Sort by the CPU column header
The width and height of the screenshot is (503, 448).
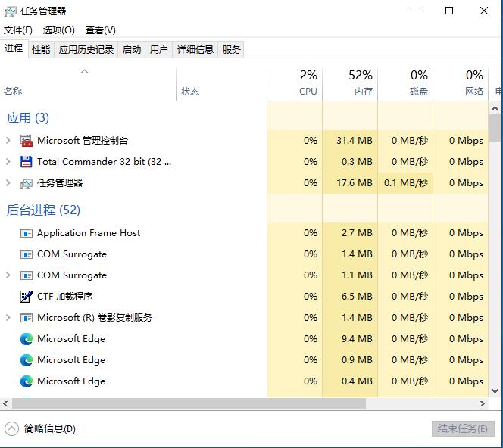point(295,85)
